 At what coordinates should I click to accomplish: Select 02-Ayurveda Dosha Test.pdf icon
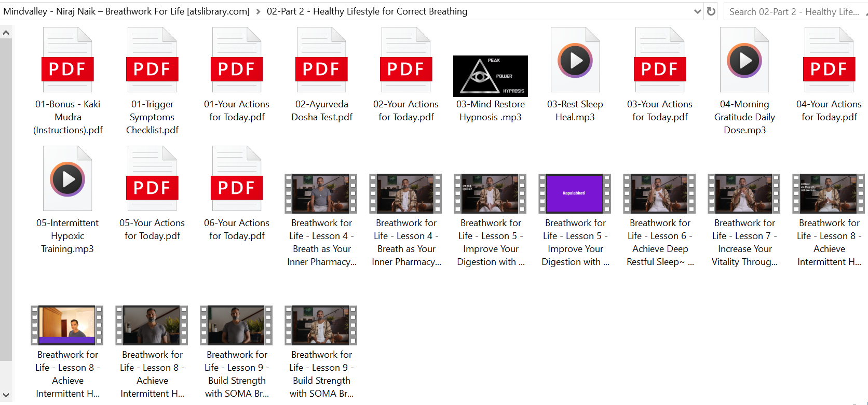(x=321, y=60)
